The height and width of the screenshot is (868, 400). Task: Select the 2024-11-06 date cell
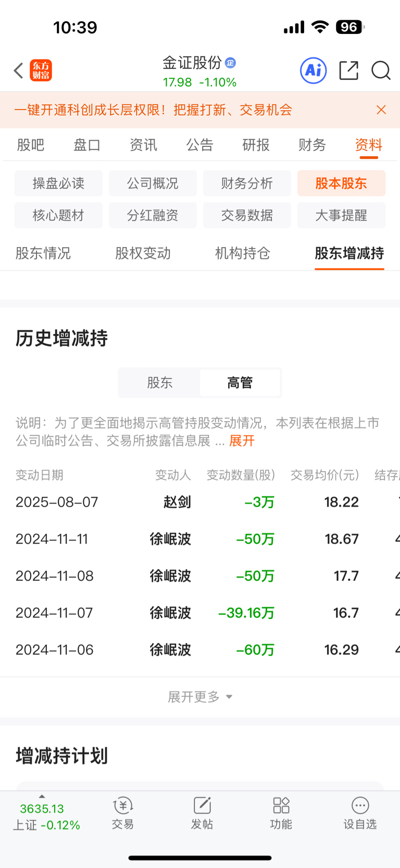click(55, 650)
